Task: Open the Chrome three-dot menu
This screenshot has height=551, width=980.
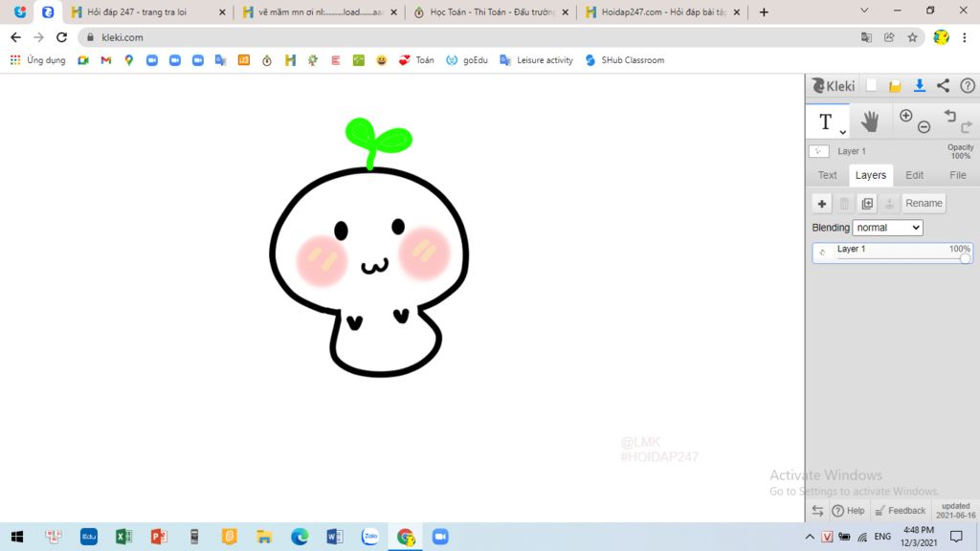Action: pyautogui.click(x=965, y=37)
